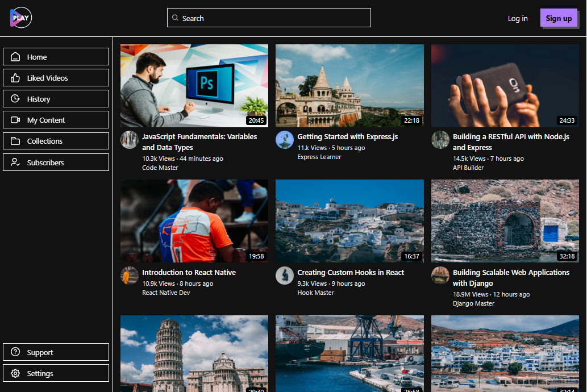Viewport: 587px width, 392px height.
Task: Play the hands holding phone thumbnail
Action: click(x=505, y=86)
